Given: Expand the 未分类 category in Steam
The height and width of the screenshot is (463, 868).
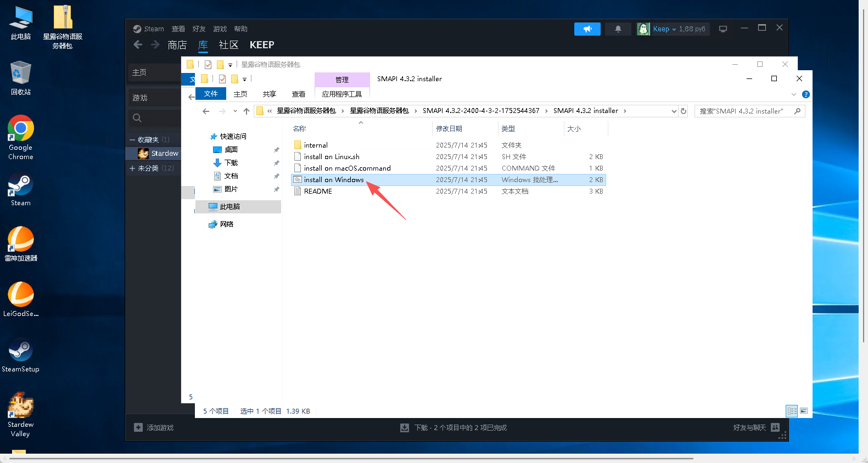Looking at the screenshot, I should (132, 168).
